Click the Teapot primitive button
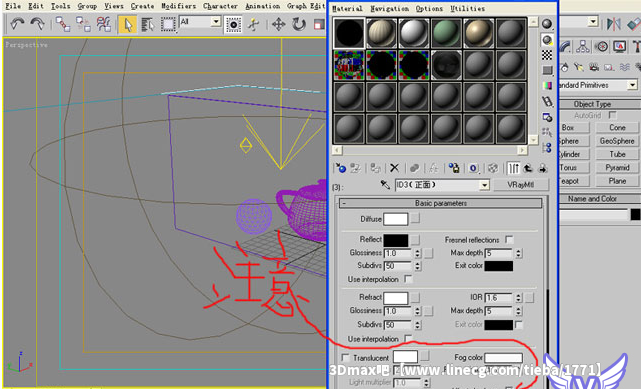Image resolution: width=641 pixels, height=389 pixels. 574,181
